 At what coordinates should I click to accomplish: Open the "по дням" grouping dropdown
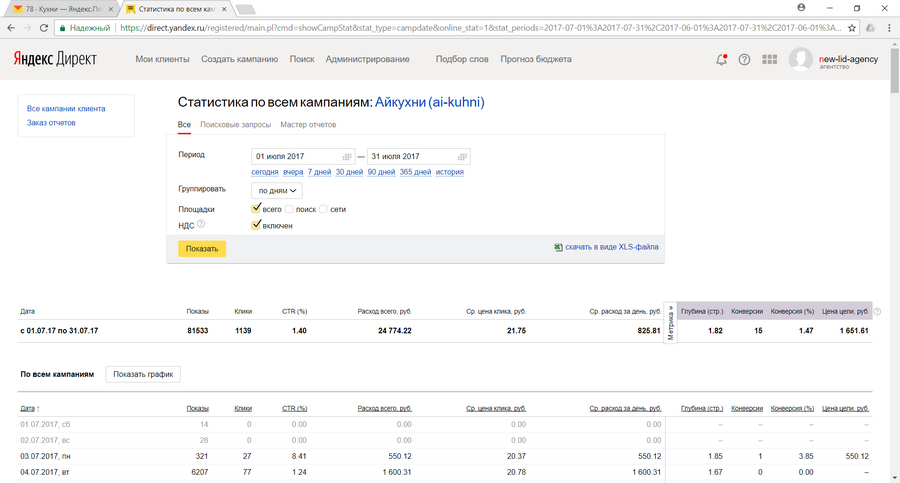277,190
